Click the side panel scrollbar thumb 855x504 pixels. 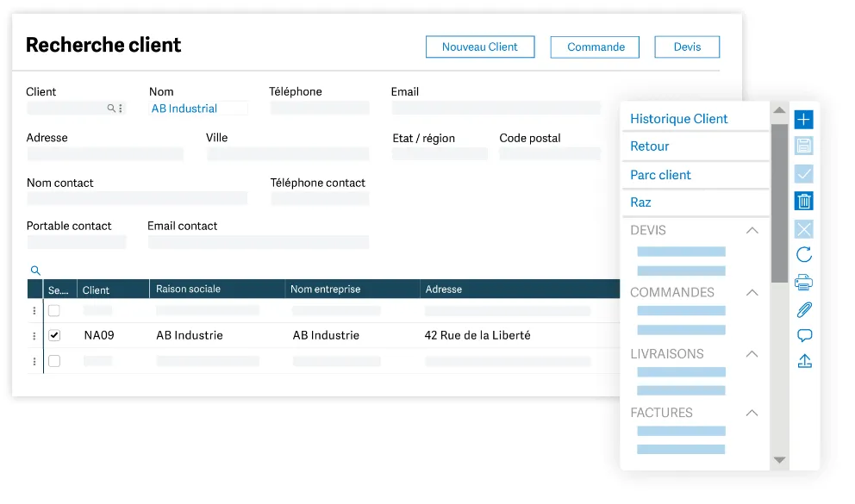tap(780, 203)
